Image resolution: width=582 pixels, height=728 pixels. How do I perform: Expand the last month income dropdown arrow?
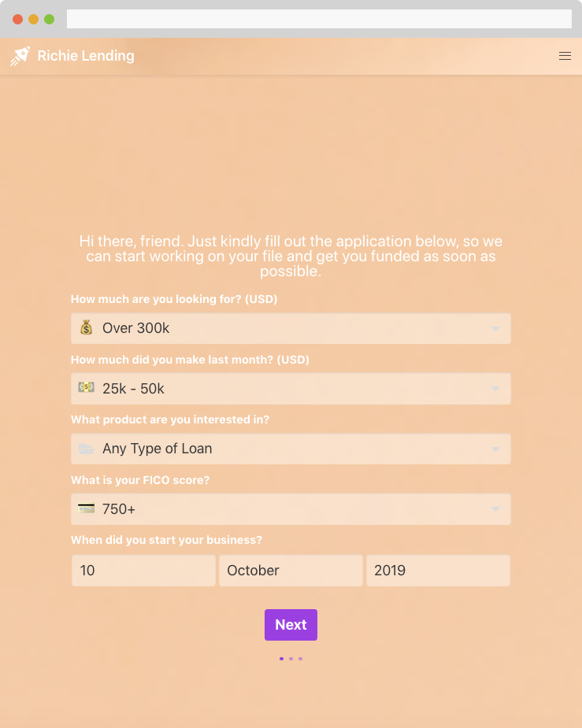tap(495, 389)
